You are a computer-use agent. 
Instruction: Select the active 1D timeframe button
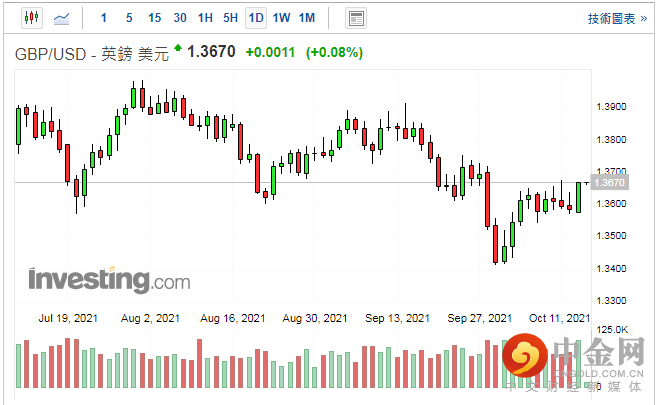(256, 17)
